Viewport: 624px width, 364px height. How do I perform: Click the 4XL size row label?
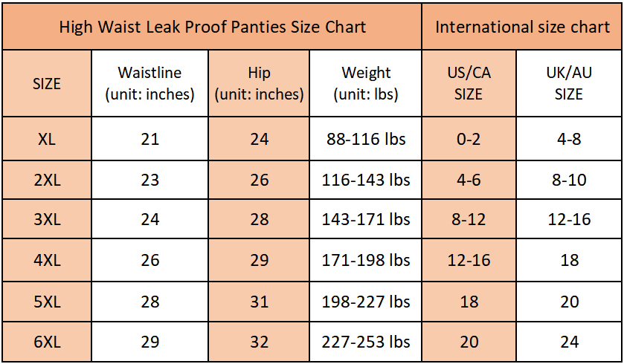tap(46, 261)
